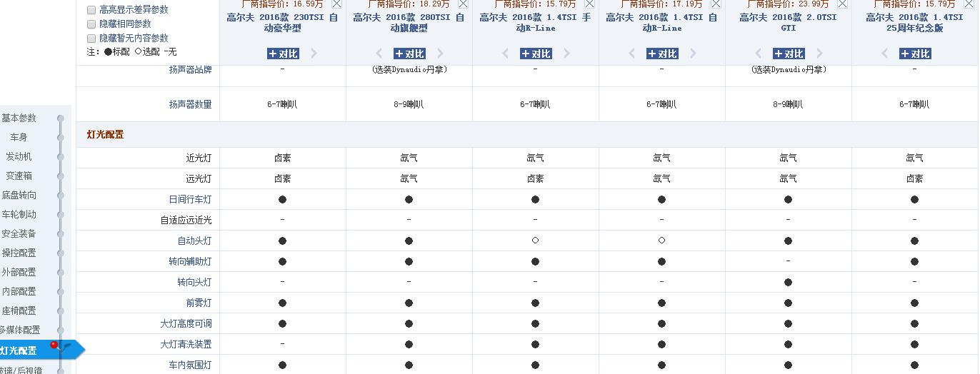Screen dimensions: 980x374
Task: Navigate to 车轮制动 in sidebar
Action: click(x=19, y=214)
